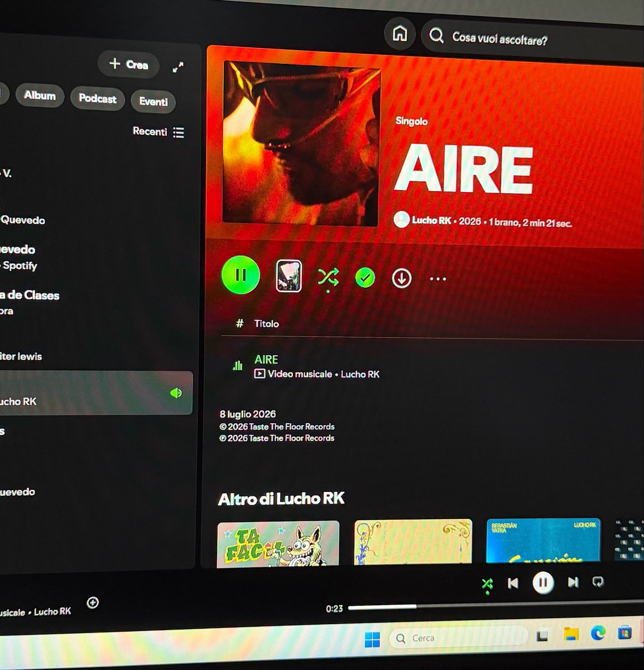Click the '+ Crea' button
The width and height of the screenshot is (644, 670).
(128, 64)
